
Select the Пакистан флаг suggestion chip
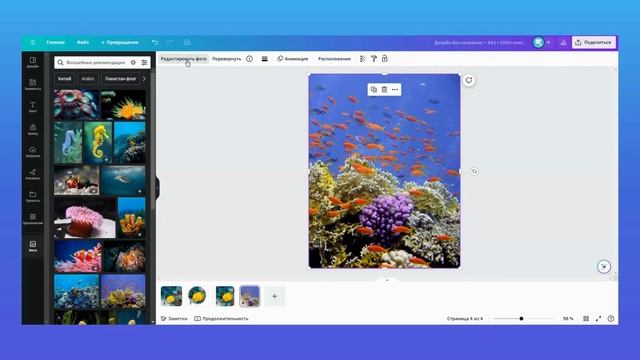120,79
